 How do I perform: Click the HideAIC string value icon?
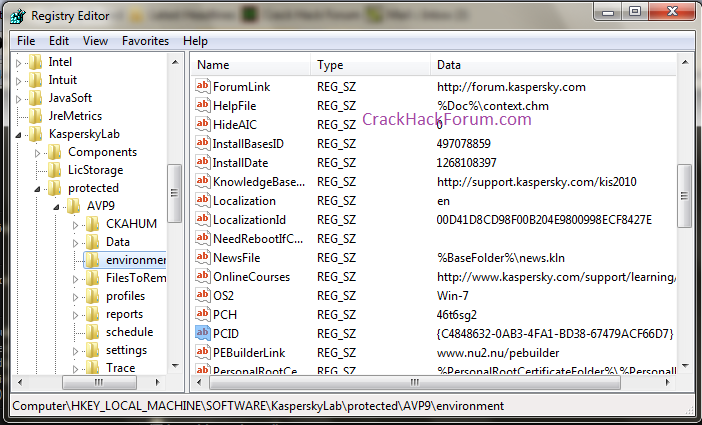(x=203, y=124)
